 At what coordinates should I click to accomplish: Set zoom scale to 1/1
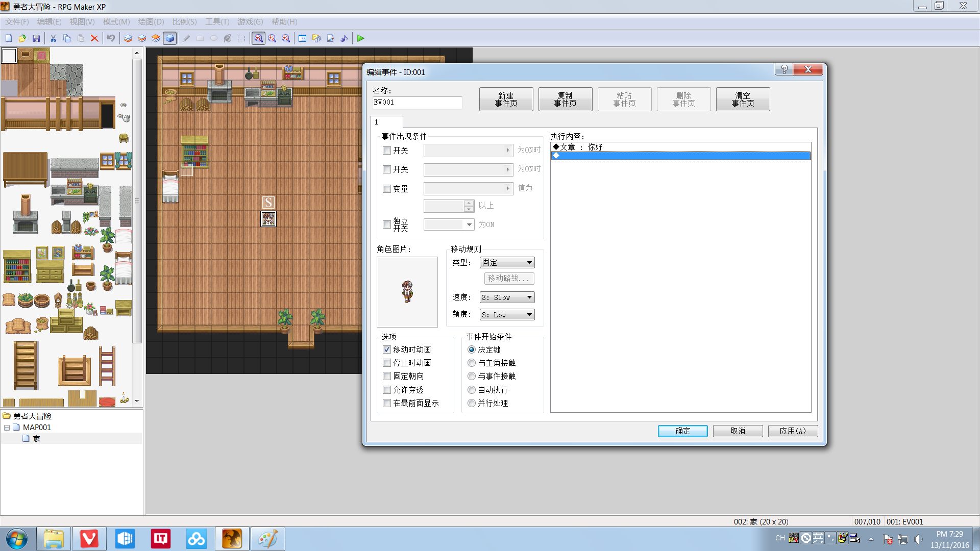258,38
